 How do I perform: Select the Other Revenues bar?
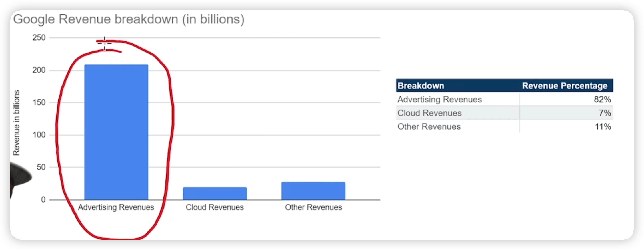click(x=313, y=191)
